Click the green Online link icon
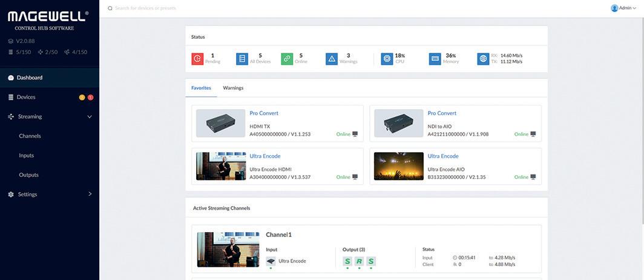The image size is (644, 280). (287, 59)
